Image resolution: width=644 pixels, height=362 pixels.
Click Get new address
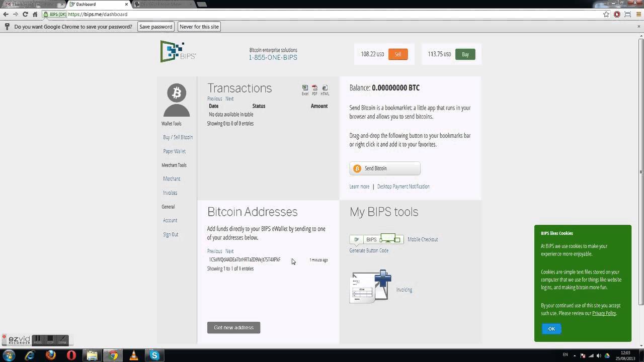coord(233,327)
